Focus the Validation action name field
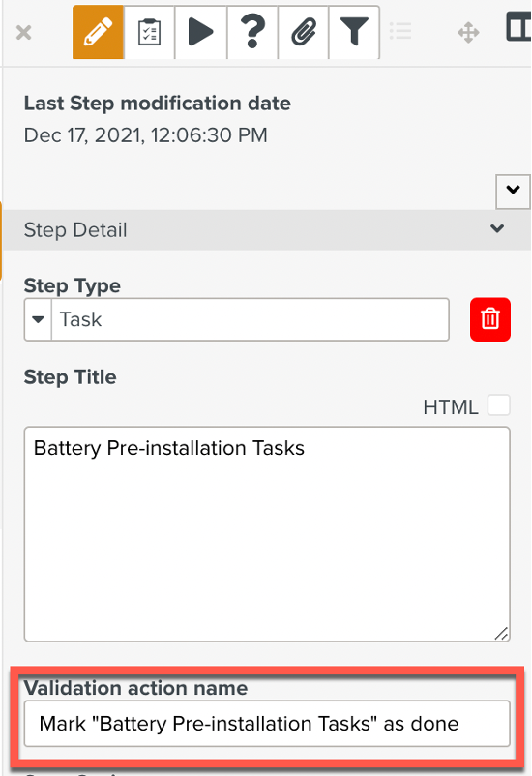The width and height of the screenshot is (532, 776). click(267, 724)
